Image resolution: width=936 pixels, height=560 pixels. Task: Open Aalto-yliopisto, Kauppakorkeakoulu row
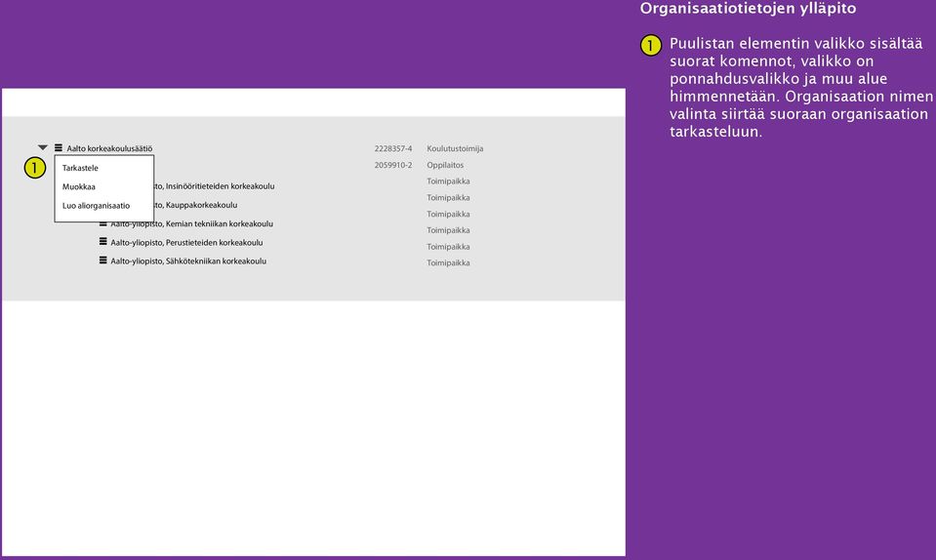coord(196,205)
